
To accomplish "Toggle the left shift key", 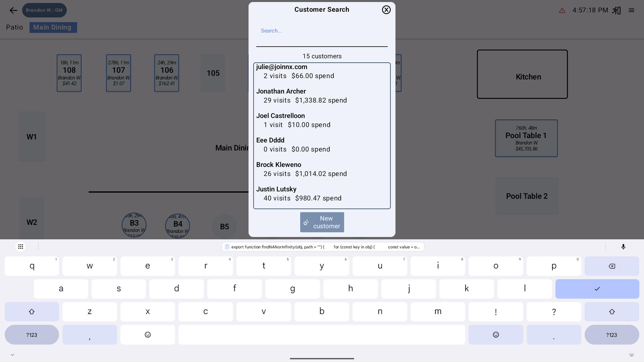I will tap(32, 312).
